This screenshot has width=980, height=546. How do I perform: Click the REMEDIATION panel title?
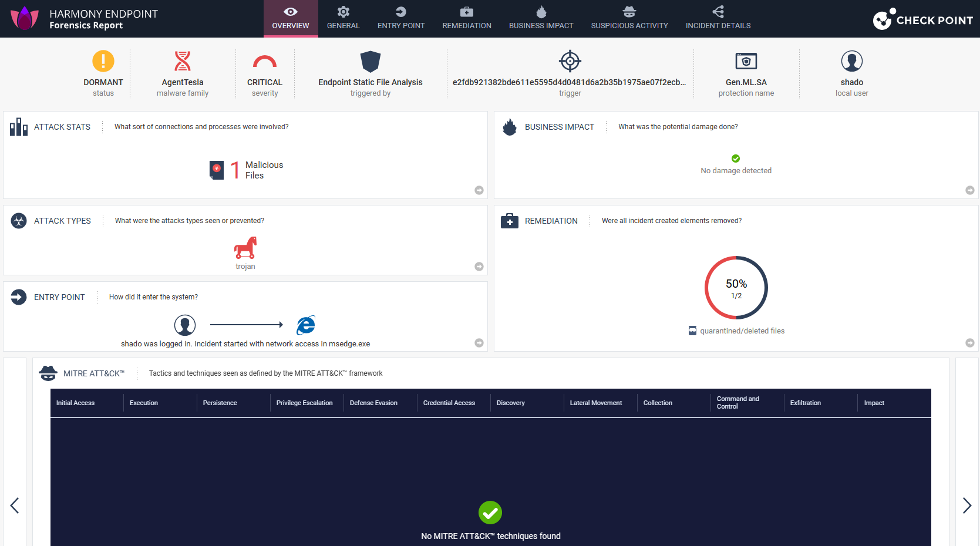551,221
